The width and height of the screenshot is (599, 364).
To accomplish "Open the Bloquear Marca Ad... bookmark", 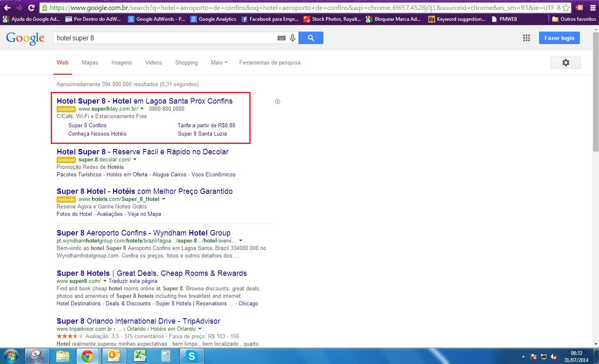I will coord(393,19).
